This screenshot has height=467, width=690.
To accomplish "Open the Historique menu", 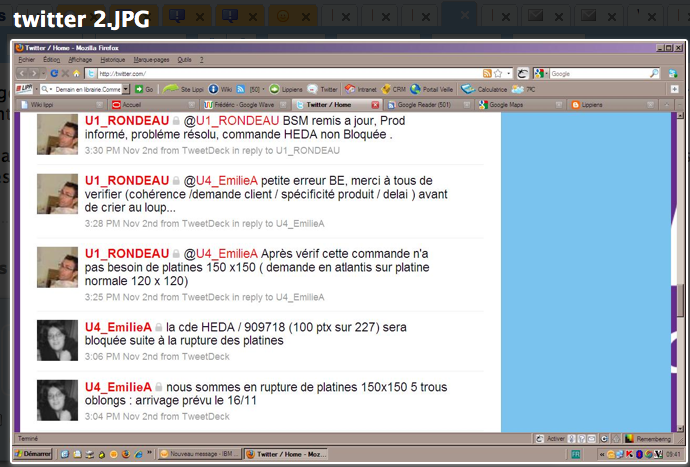I will [x=113, y=60].
